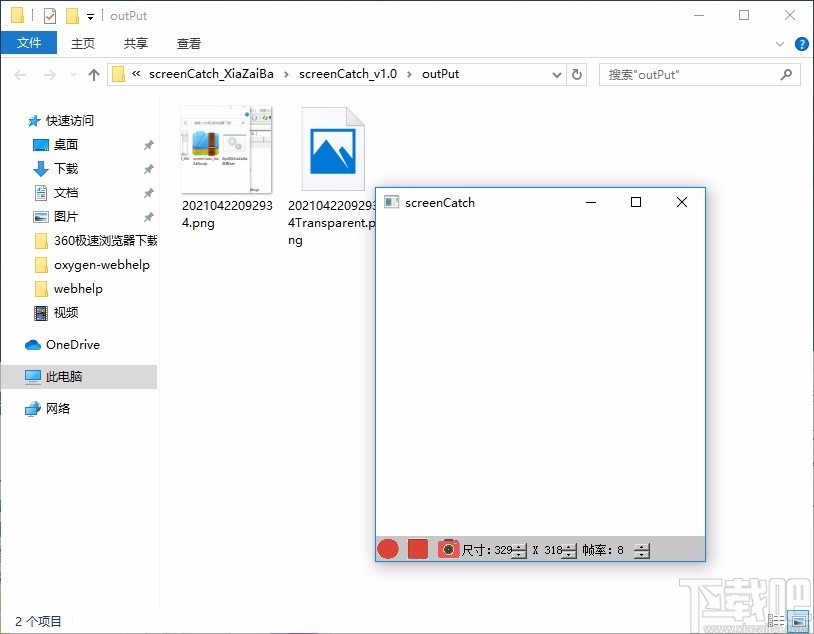The width and height of the screenshot is (814, 634).
Task: Open the 2021042209293 4Transparent.png thumbnail
Action: point(333,148)
